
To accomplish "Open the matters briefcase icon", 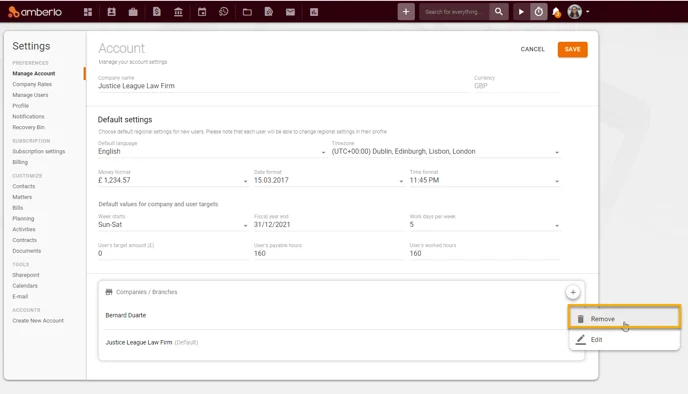I will coord(133,12).
